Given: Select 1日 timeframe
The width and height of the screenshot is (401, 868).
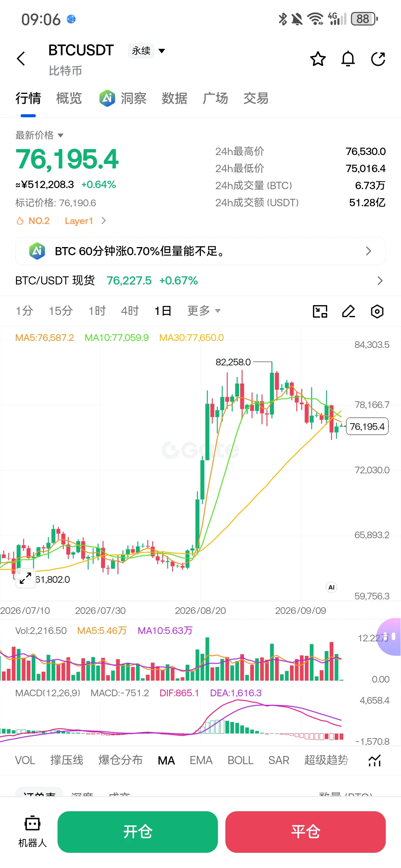Looking at the screenshot, I should point(163,310).
